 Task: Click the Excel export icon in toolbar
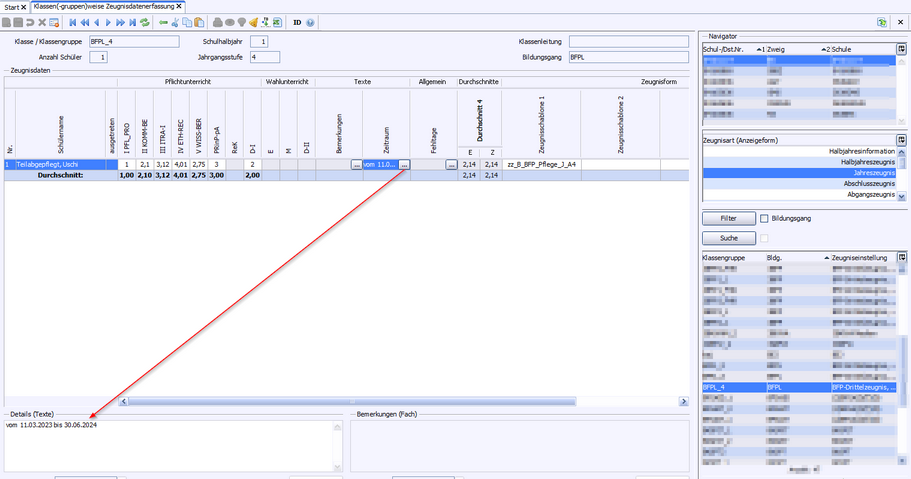pos(277,21)
